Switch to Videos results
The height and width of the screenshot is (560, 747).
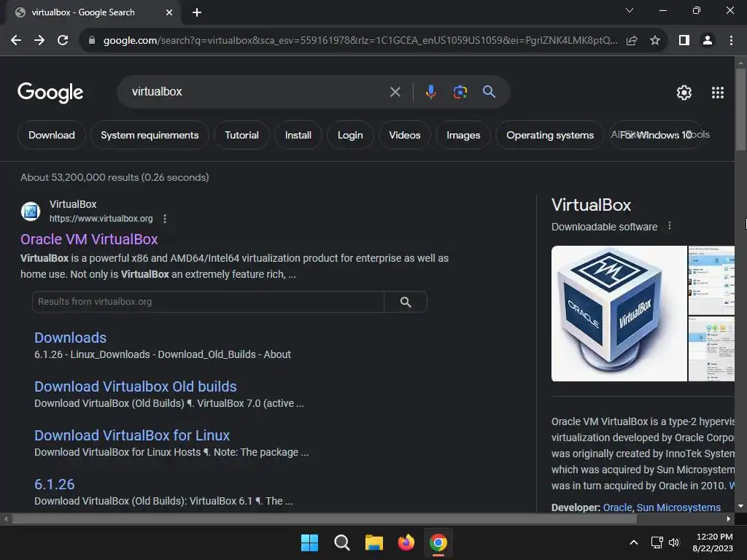(x=404, y=135)
